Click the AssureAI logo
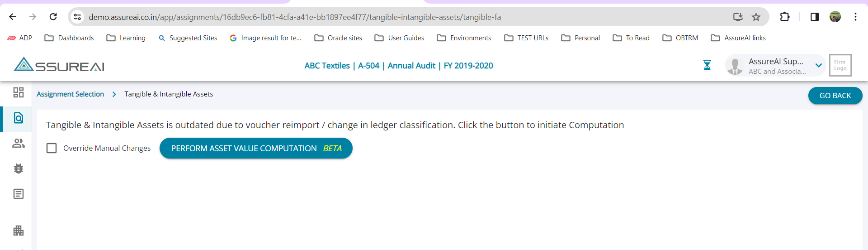 (59, 65)
